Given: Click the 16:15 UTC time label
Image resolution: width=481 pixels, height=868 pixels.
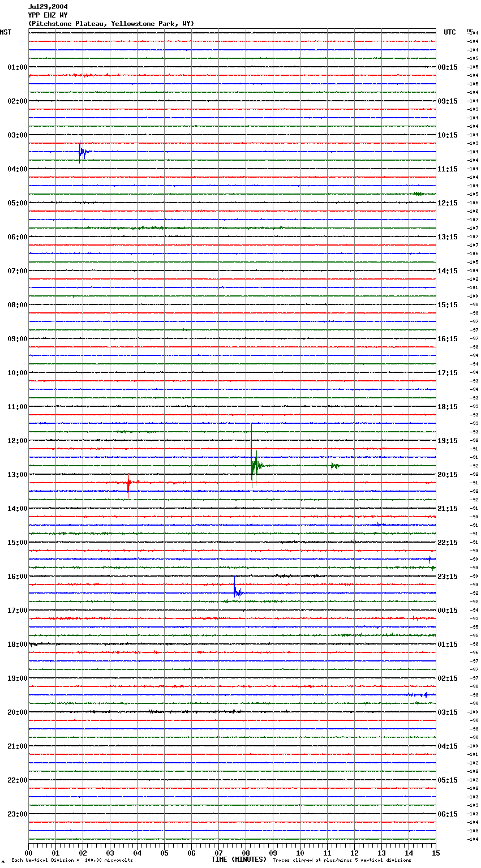Looking at the screenshot, I should [x=448, y=339].
